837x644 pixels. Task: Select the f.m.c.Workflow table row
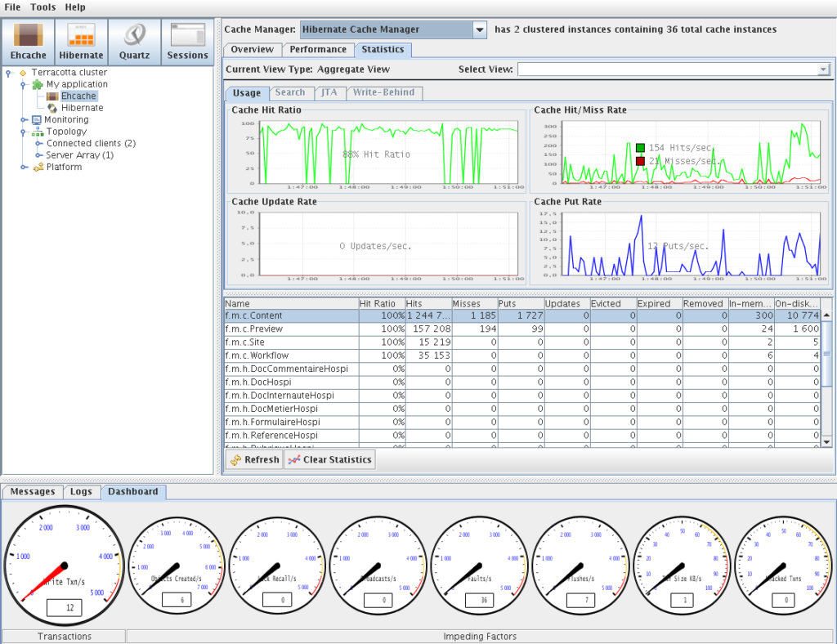pyautogui.click(x=522, y=356)
